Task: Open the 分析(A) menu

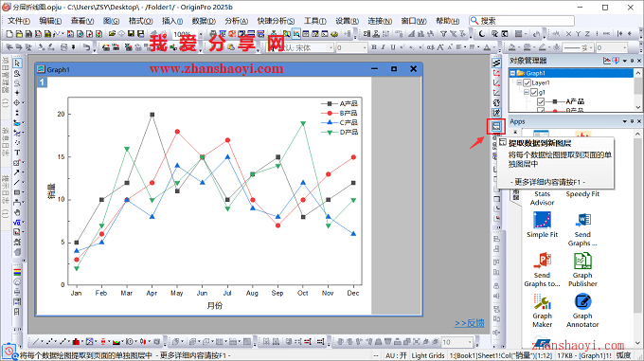Action: coord(236,21)
